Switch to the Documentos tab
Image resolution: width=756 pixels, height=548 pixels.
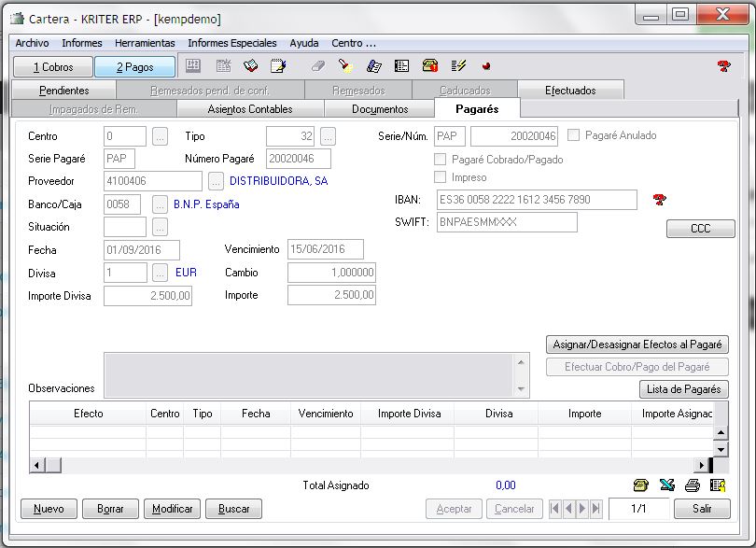coord(380,109)
